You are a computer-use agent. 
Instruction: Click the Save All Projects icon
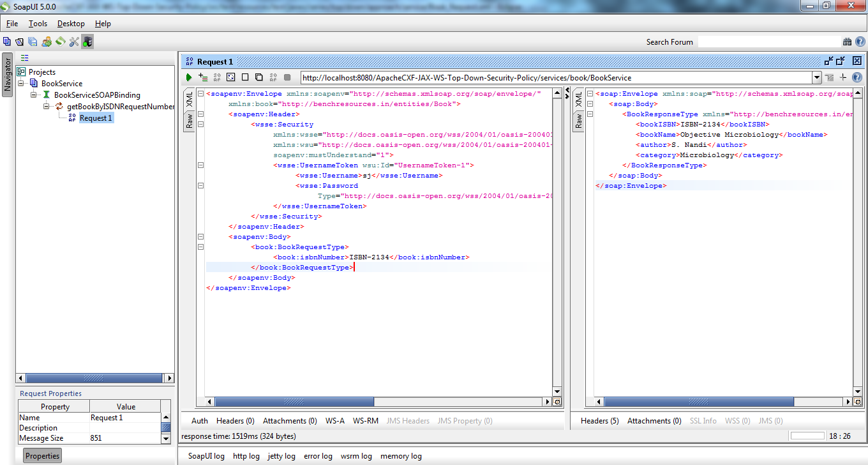(31, 40)
